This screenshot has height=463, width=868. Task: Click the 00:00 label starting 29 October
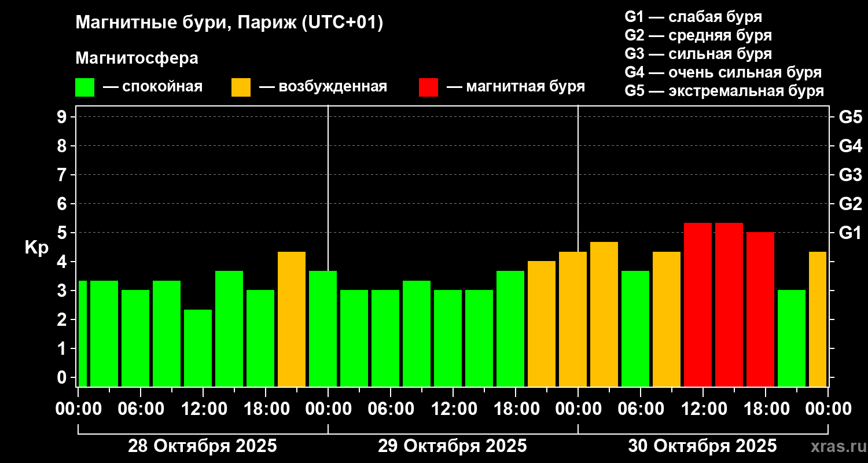click(x=328, y=409)
